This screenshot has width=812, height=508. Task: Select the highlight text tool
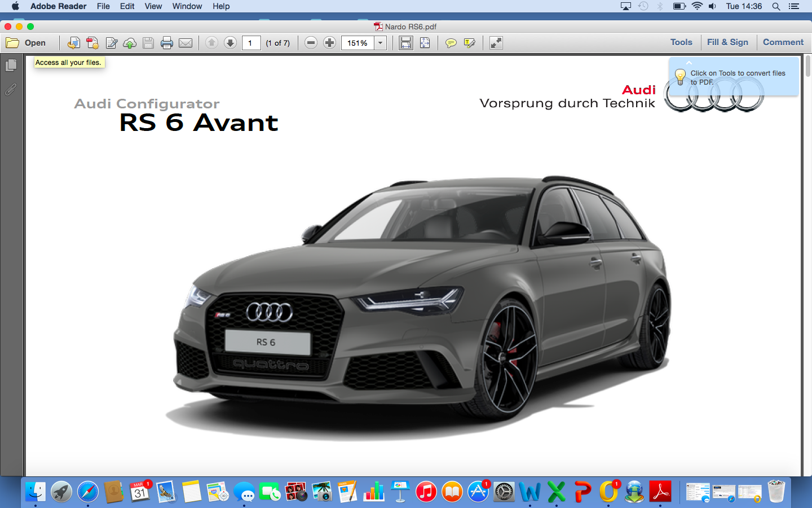[469, 43]
